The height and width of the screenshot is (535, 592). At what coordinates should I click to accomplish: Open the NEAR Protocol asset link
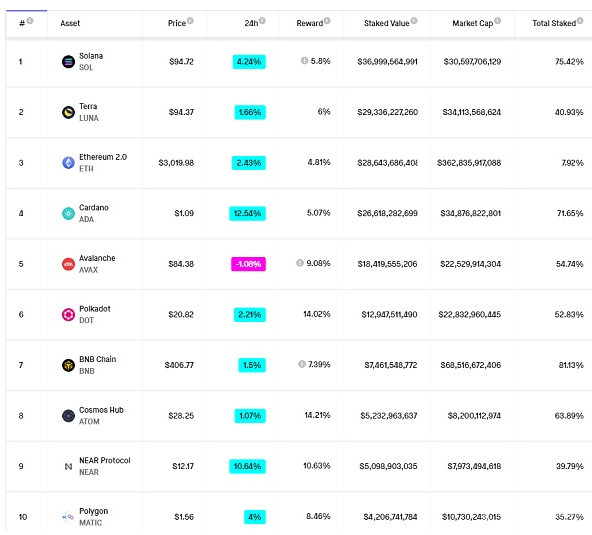click(x=105, y=461)
